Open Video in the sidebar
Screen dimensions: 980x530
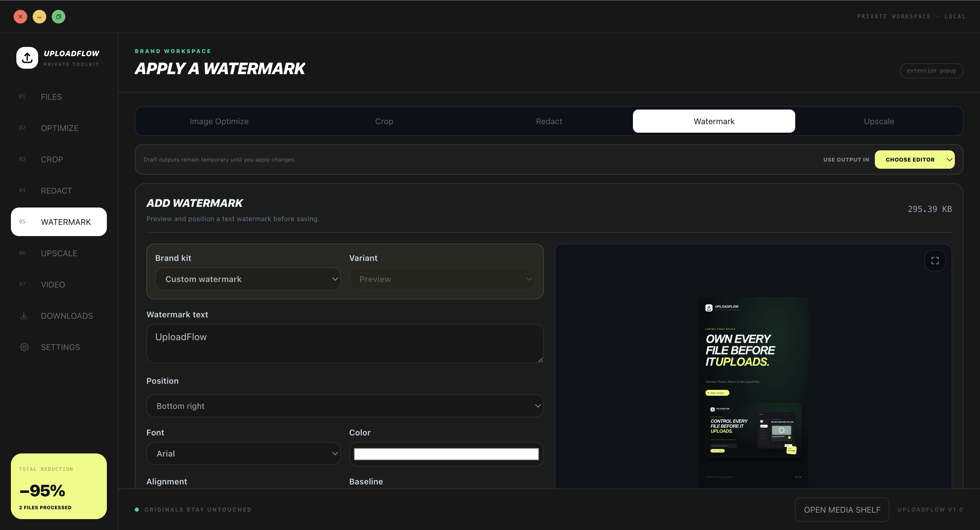tap(59, 284)
